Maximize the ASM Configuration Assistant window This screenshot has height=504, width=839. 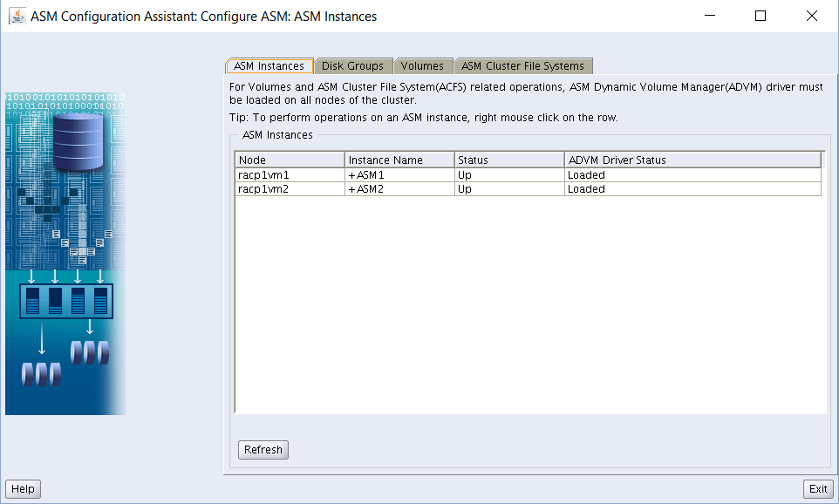(760, 17)
